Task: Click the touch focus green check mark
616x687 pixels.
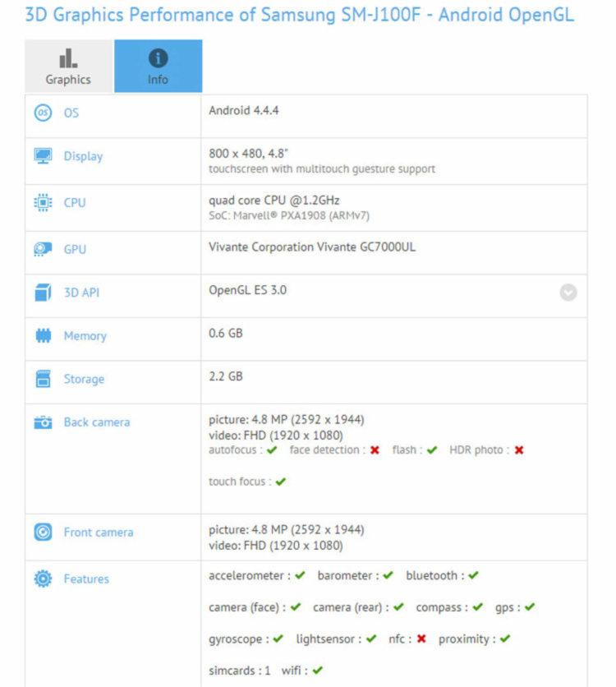Action: (x=281, y=482)
